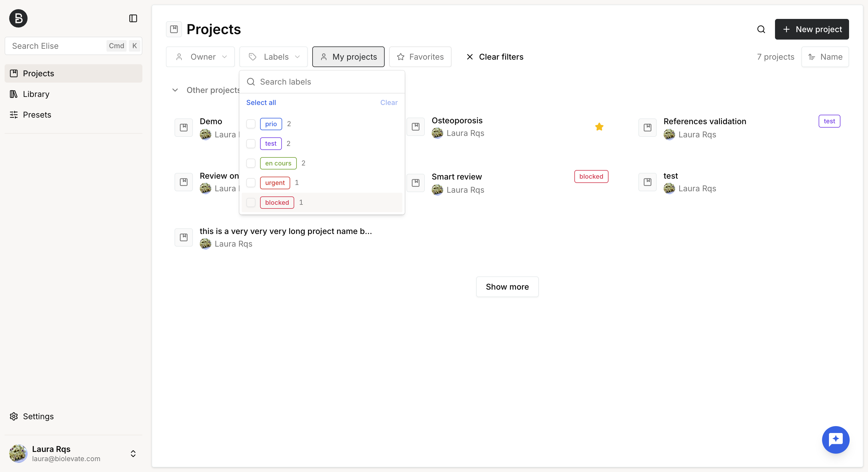
Task: Check the urgent label checkbox
Action: click(x=251, y=183)
